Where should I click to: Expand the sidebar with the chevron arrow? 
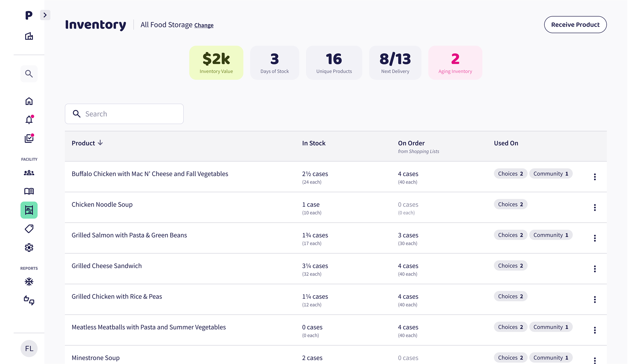tap(45, 15)
